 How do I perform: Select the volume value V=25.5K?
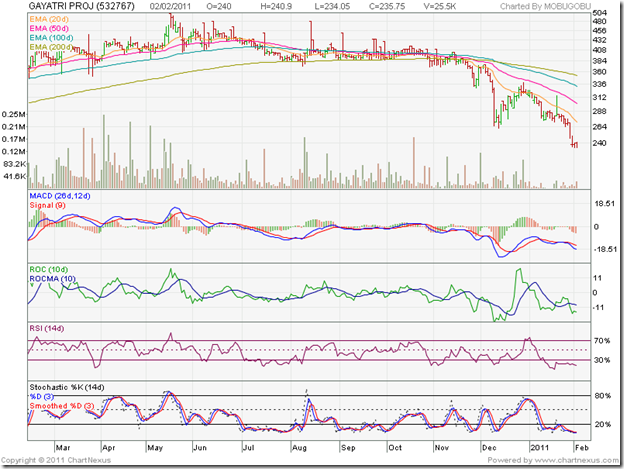coord(440,6)
